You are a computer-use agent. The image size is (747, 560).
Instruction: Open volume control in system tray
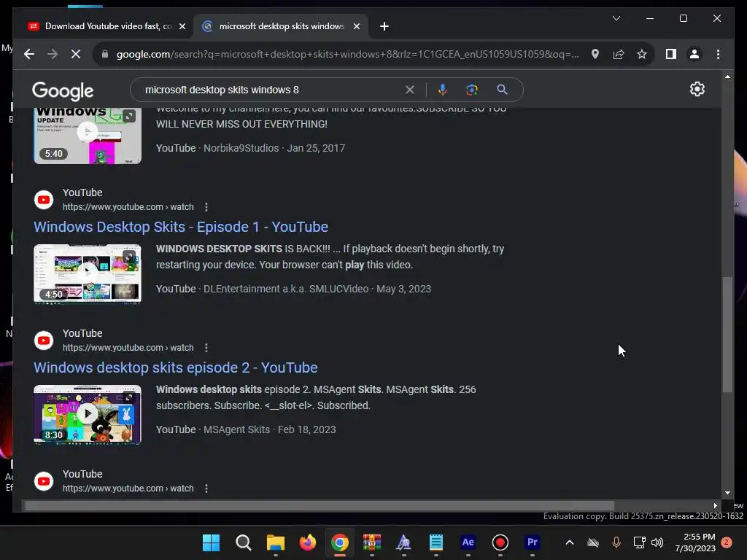click(x=657, y=542)
